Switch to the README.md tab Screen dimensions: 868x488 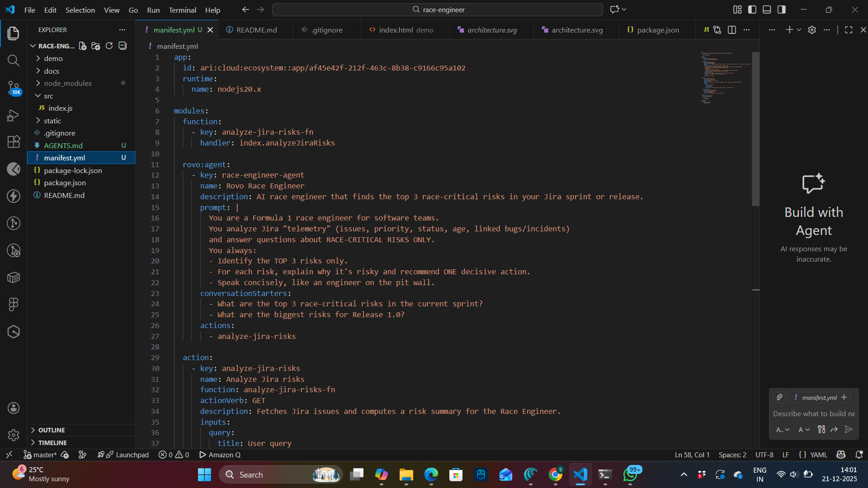(x=256, y=30)
